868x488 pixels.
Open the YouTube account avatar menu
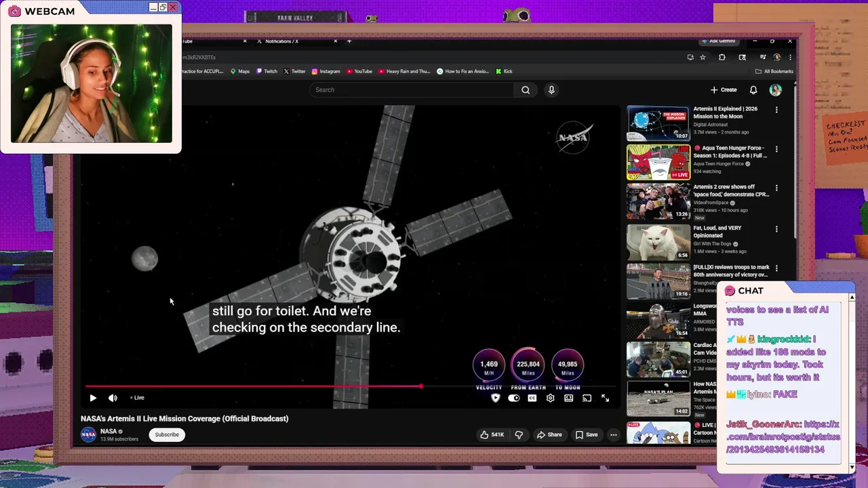(776, 89)
